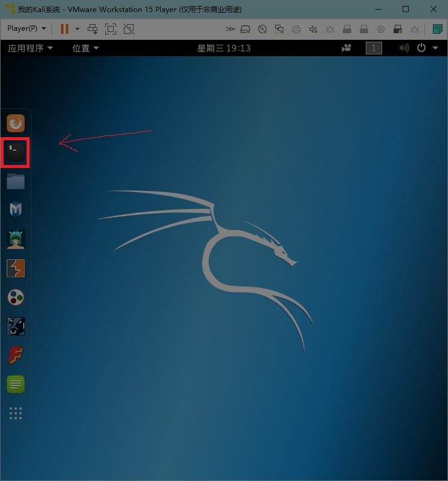Maximize the VMware Player window
The height and width of the screenshot is (481, 448).
point(406,9)
